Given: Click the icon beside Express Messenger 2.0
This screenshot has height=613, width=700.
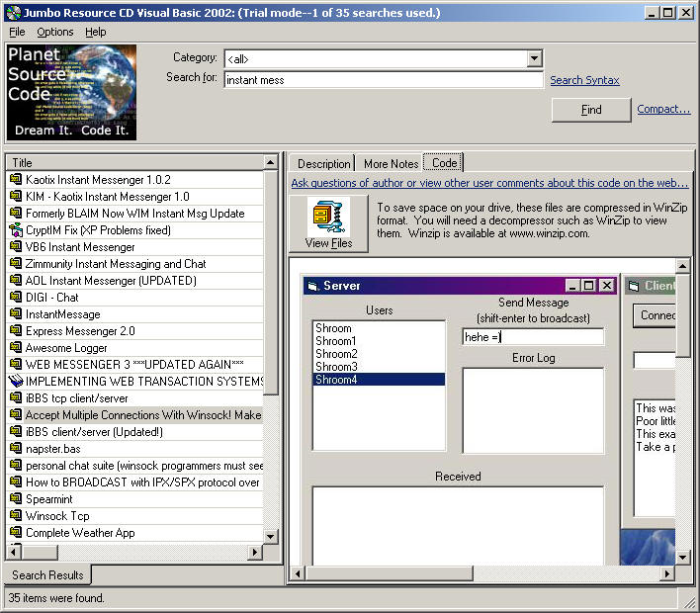Looking at the screenshot, I should (16, 331).
